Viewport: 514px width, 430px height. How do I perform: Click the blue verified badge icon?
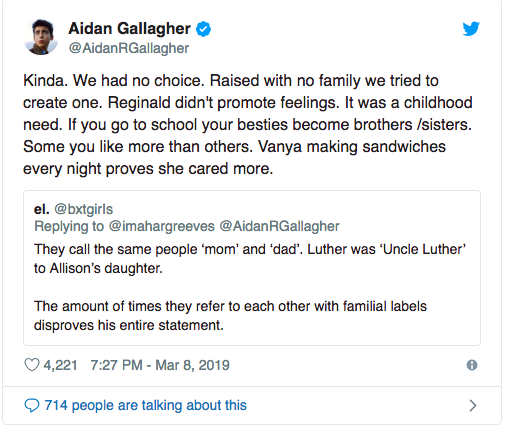pos(203,29)
